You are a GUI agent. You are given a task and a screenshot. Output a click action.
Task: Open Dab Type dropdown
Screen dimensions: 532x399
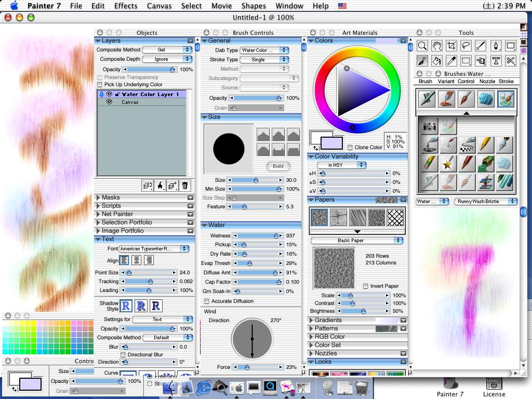pyautogui.click(x=264, y=50)
